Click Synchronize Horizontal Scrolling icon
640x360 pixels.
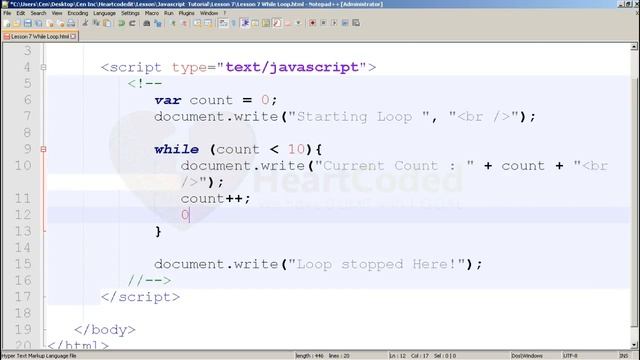[x=208, y=23]
